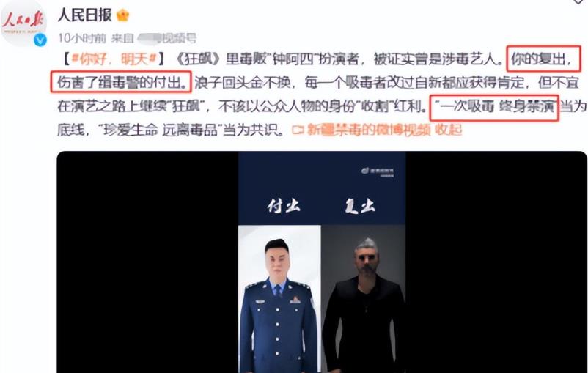Click the red-boxed 伤害了缉毒警的付出 text
This screenshot has height=373, width=588.
coord(121,82)
